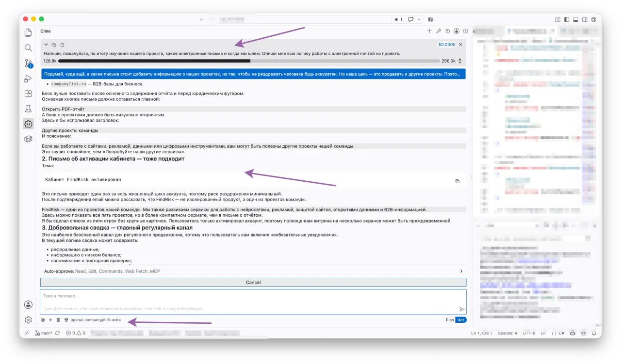Image resolution: width=621 pixels, height=364 pixels.
Task: Open Source Control view with badge
Action: 28,63
